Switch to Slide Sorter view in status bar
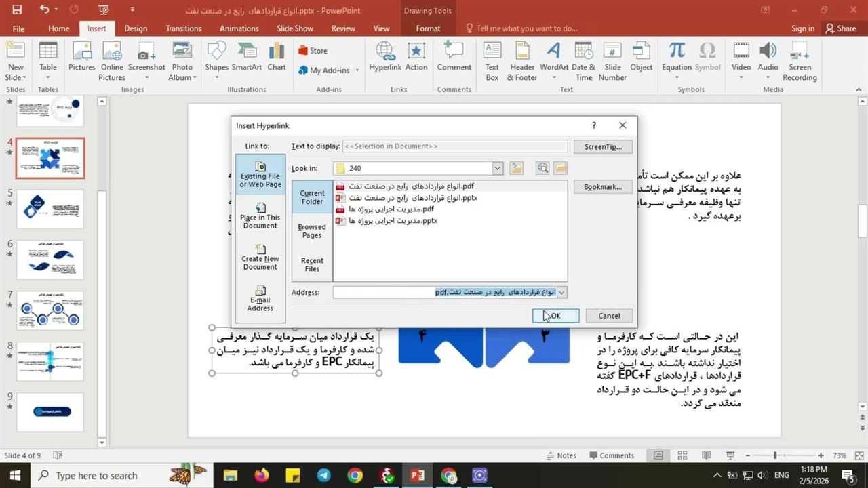868x488 pixels. 682,455
